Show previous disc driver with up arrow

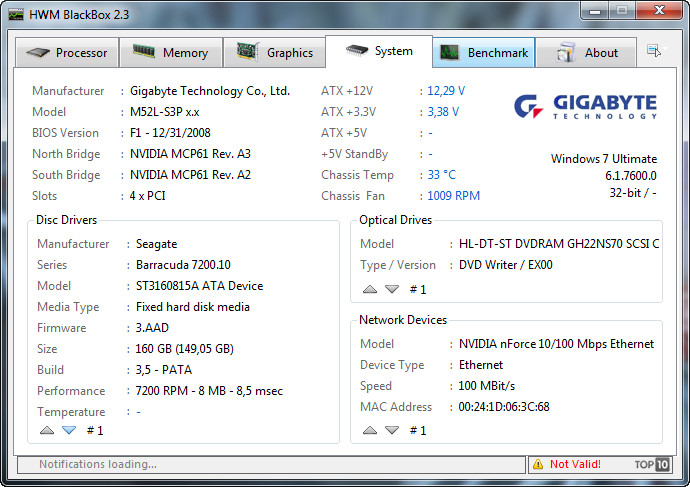47,430
